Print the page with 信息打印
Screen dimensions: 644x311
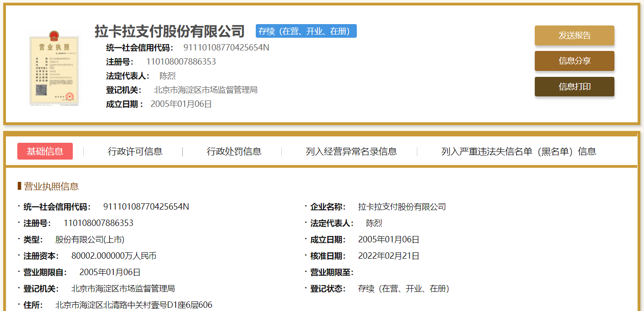click(x=574, y=87)
